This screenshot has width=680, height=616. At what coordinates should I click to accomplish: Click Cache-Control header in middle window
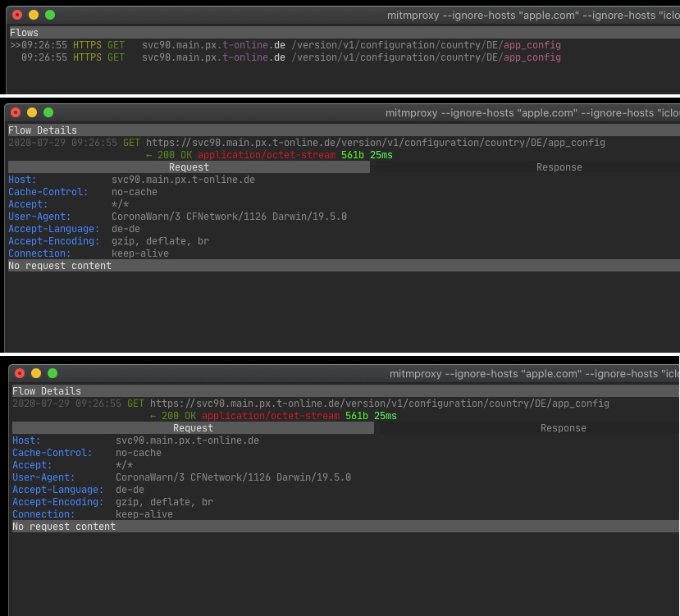tap(48, 192)
